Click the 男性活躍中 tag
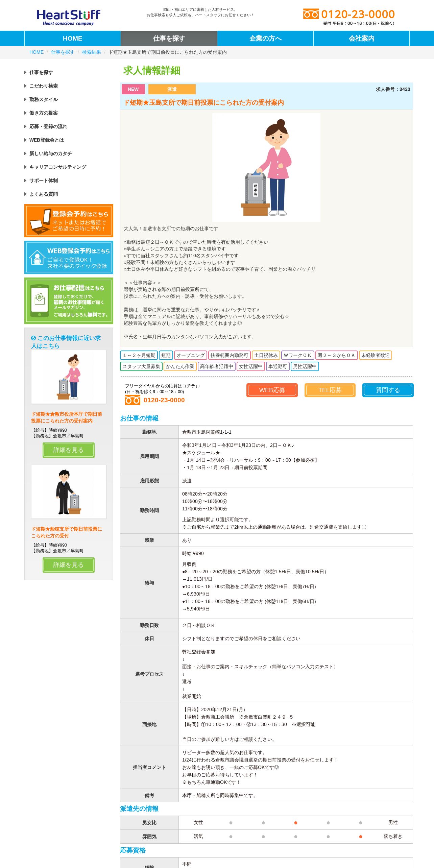434x868 pixels. pyautogui.click(x=305, y=366)
